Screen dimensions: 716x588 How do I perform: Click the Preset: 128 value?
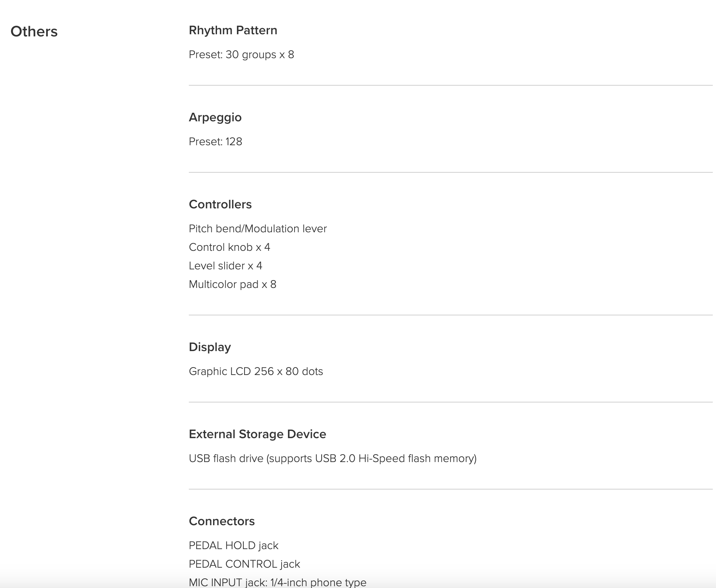coord(215,142)
